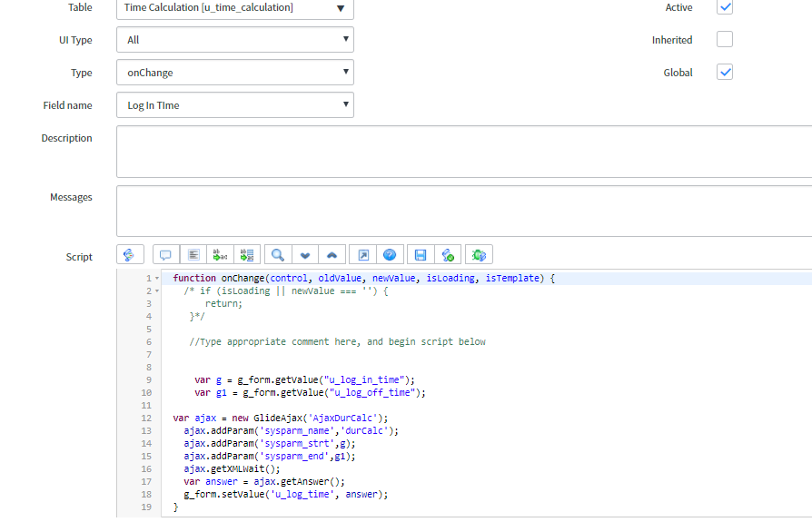Open script editor help icon
812x522 pixels.
pos(390,255)
